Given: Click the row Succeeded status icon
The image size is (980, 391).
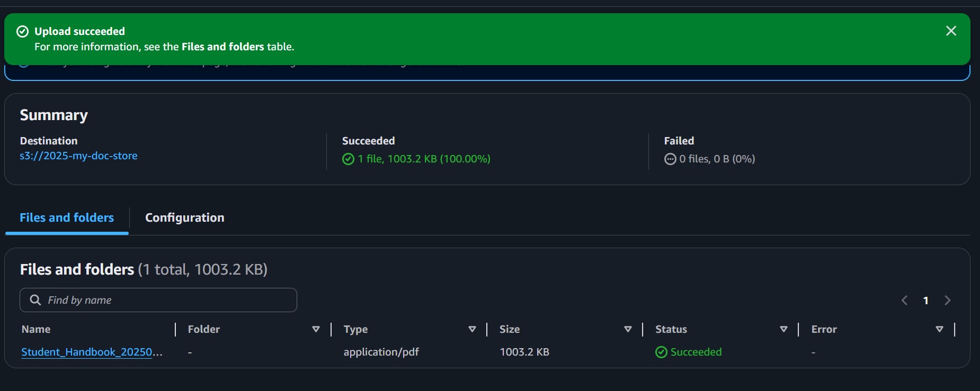Looking at the screenshot, I should (661, 352).
